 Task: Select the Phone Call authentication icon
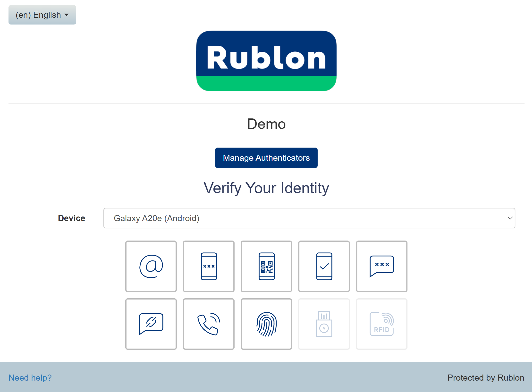click(209, 324)
